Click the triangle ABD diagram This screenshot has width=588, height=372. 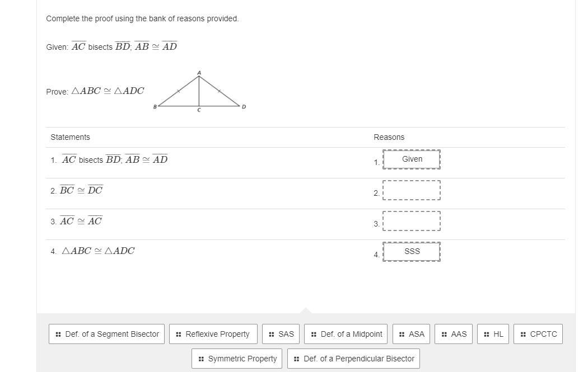199,92
